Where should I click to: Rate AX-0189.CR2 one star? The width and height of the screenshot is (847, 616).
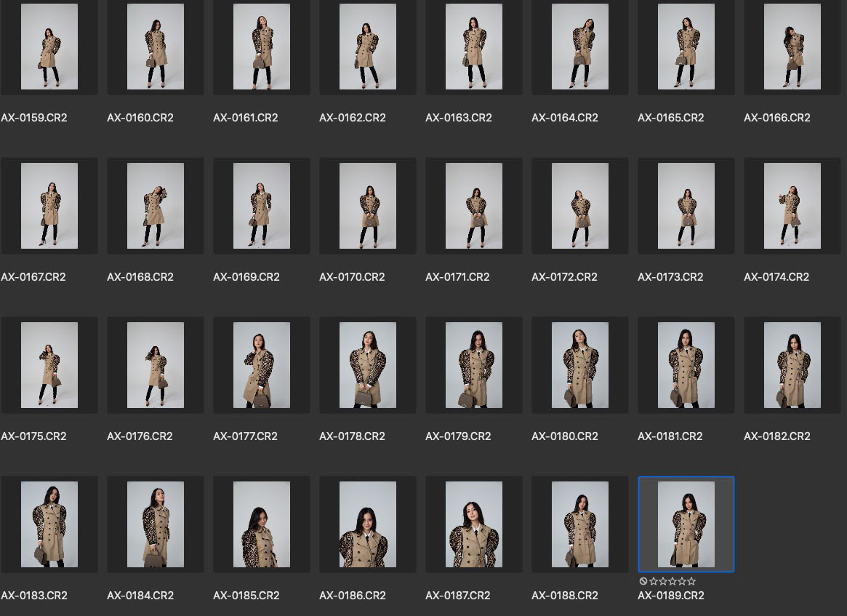point(652,582)
